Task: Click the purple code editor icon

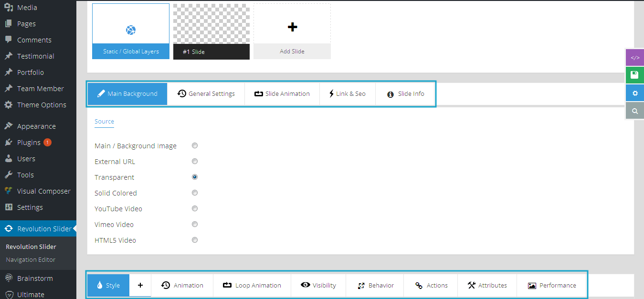Action: coord(634,58)
